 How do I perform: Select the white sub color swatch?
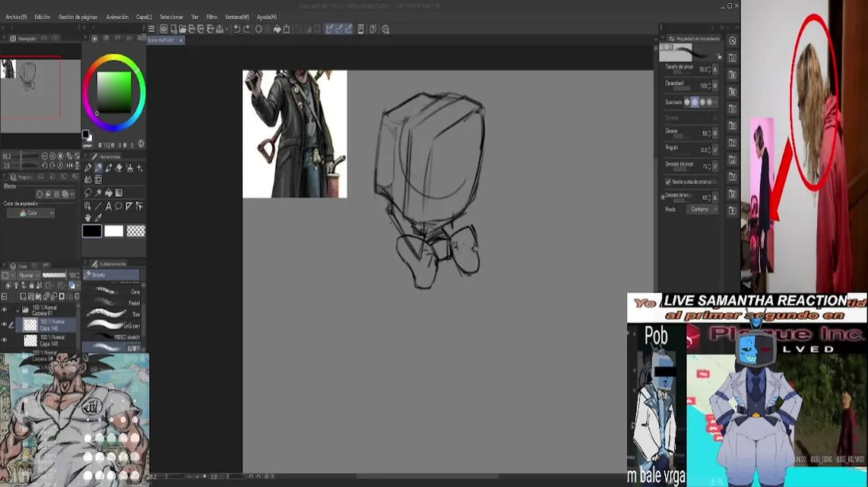pos(114,231)
